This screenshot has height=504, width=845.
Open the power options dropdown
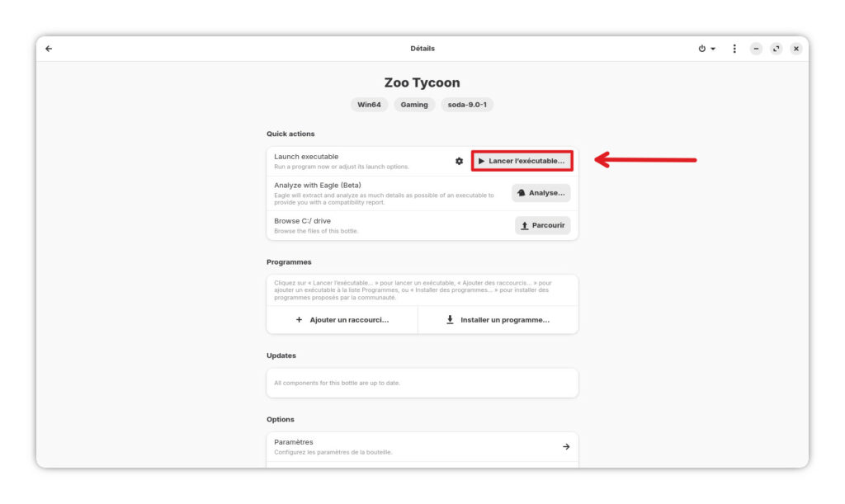pos(706,49)
